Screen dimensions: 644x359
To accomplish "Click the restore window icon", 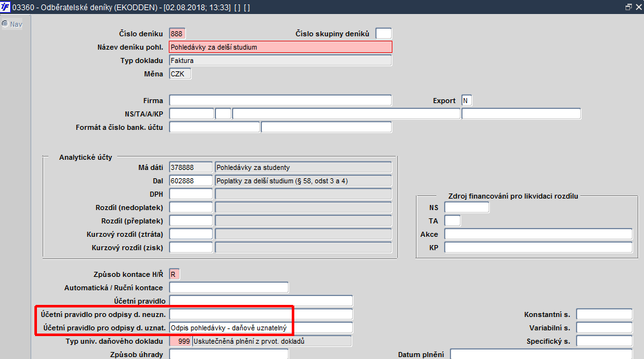I will 628,7.
